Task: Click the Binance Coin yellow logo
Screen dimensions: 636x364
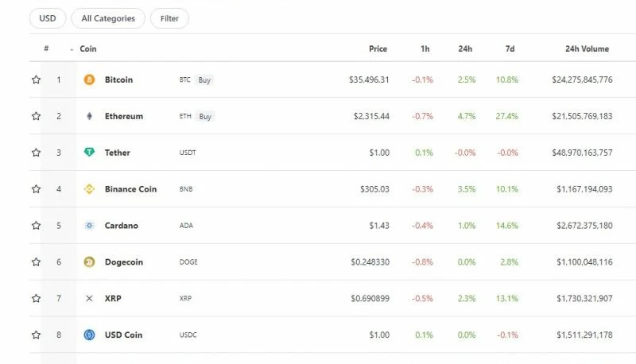Action: click(89, 189)
